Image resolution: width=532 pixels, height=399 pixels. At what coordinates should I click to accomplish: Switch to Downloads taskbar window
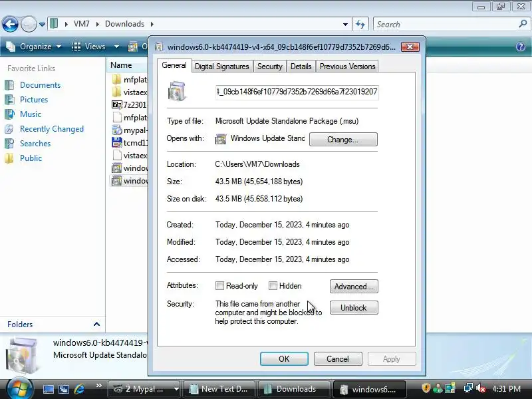(294, 389)
